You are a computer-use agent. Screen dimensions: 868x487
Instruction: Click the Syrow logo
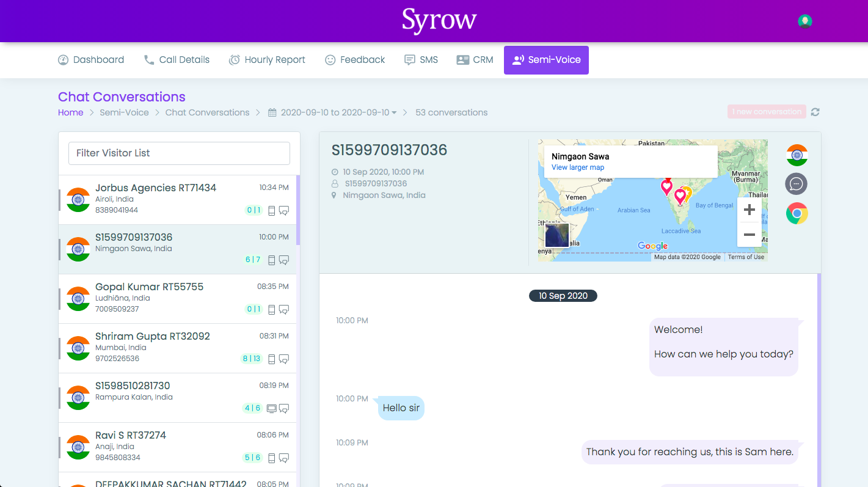[x=439, y=20]
